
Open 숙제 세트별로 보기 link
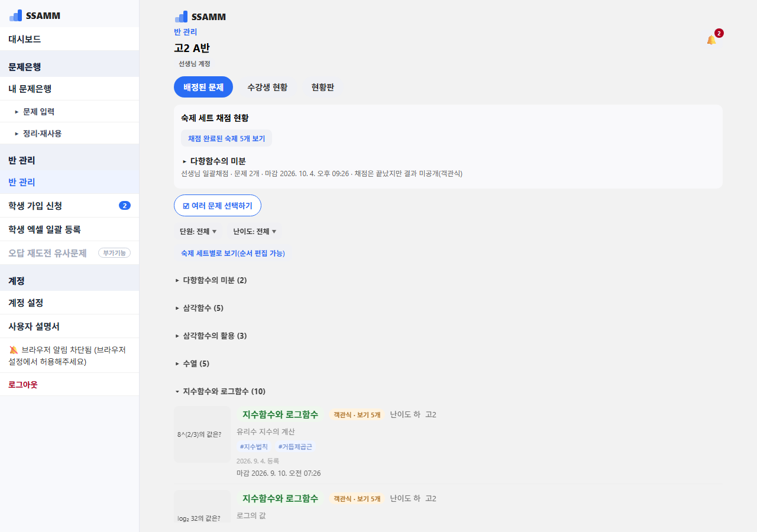233,253
